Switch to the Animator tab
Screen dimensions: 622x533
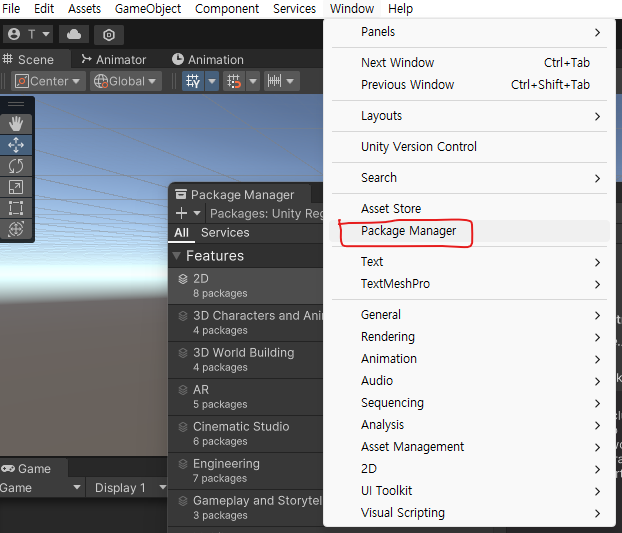point(114,59)
